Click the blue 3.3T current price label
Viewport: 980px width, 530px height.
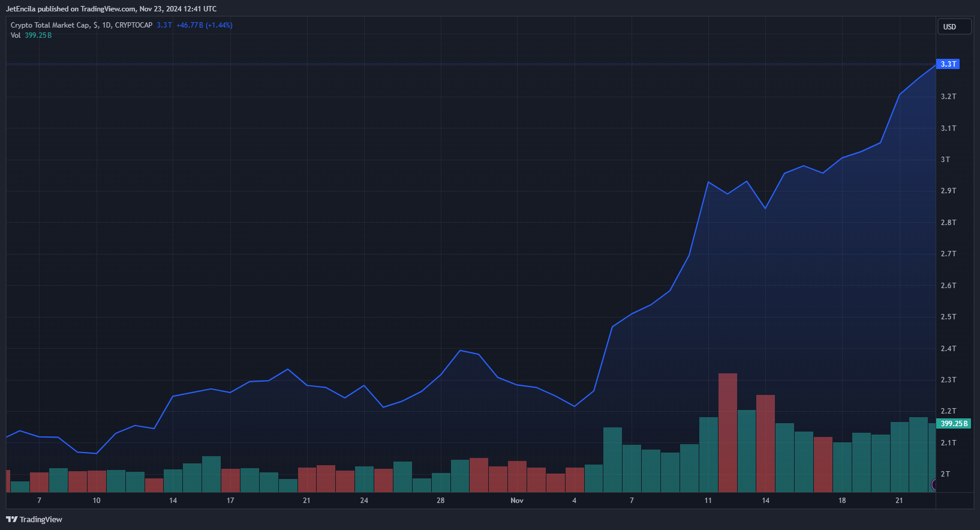[x=948, y=64]
